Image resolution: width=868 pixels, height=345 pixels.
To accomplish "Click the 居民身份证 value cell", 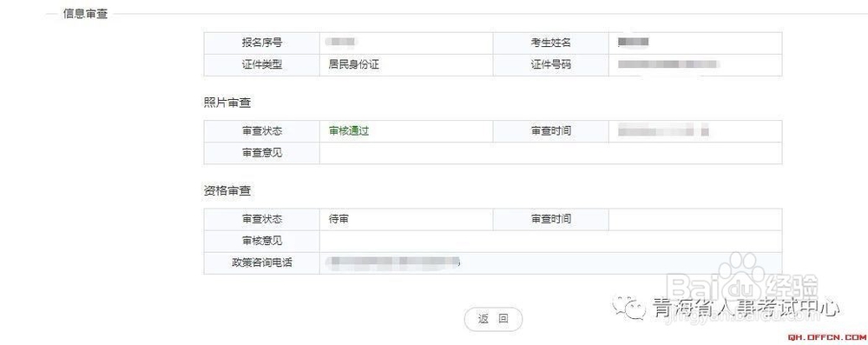I will [x=406, y=65].
